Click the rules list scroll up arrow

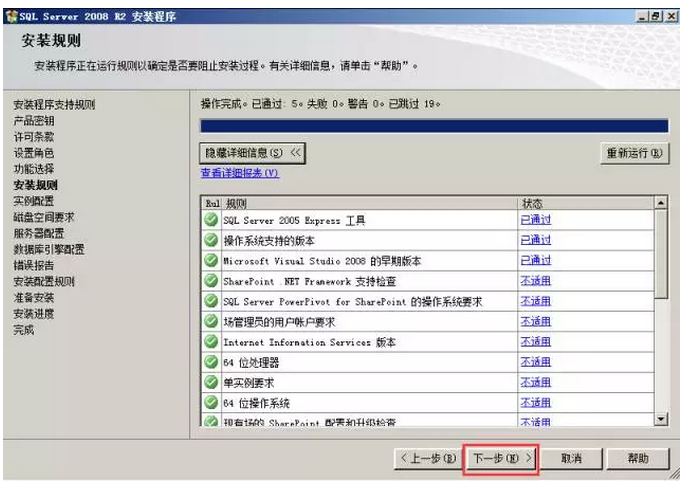pos(660,203)
